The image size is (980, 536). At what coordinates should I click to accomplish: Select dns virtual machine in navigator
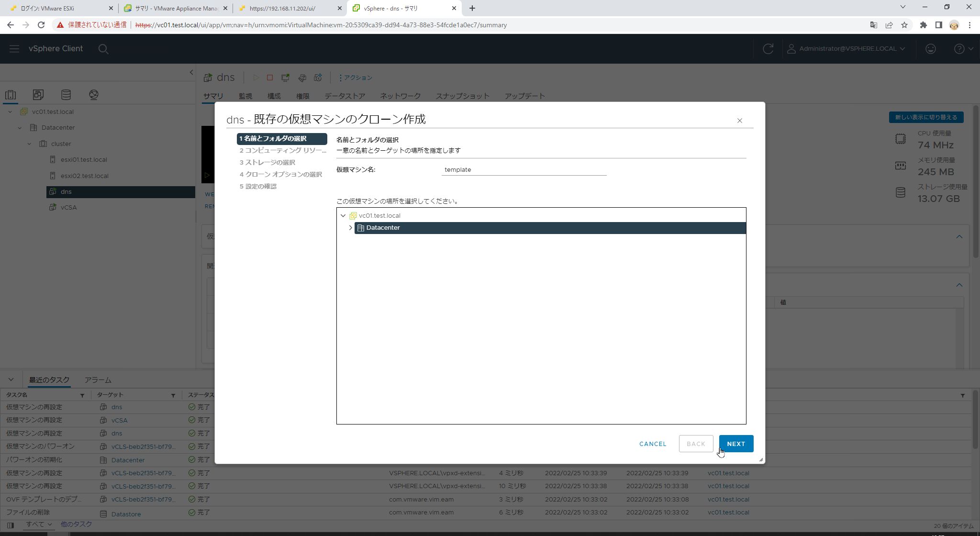[x=121, y=192]
